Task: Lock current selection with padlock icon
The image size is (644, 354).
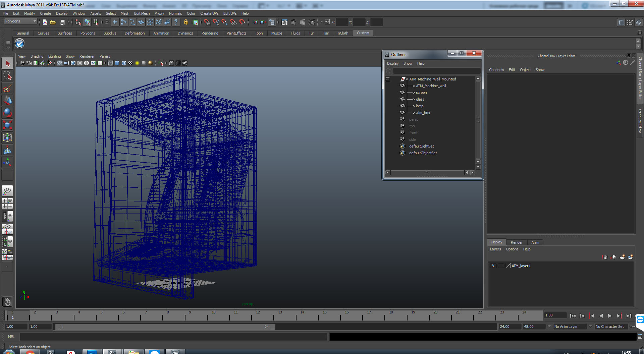Action: [185, 22]
